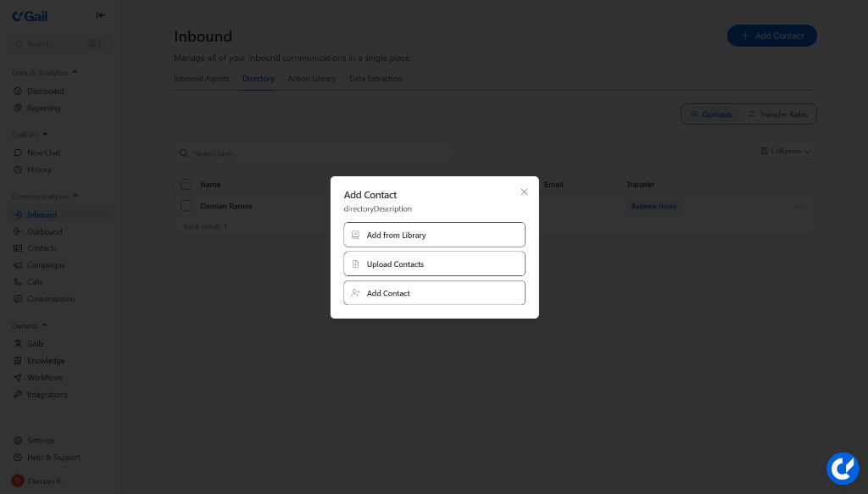Select Add from Library option
The width and height of the screenshot is (868, 494).
pos(434,235)
